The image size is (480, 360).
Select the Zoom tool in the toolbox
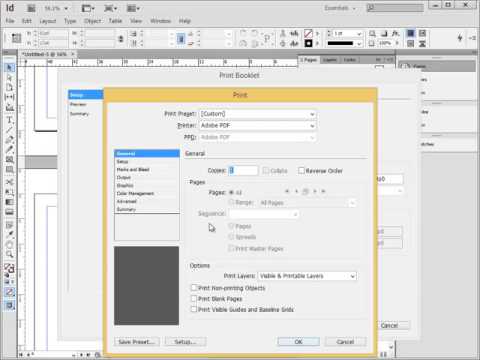pyautogui.click(x=9, y=255)
